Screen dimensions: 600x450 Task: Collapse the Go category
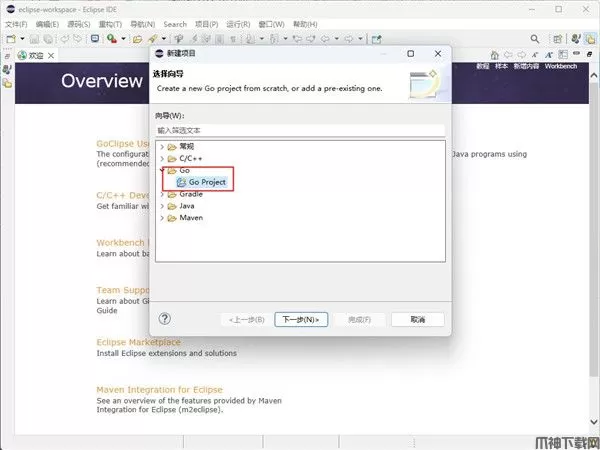point(162,171)
